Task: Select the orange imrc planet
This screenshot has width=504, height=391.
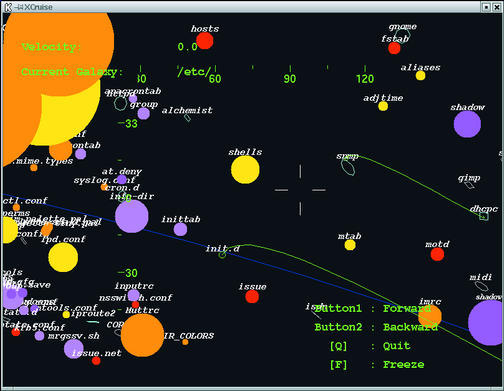Action: pos(430,315)
